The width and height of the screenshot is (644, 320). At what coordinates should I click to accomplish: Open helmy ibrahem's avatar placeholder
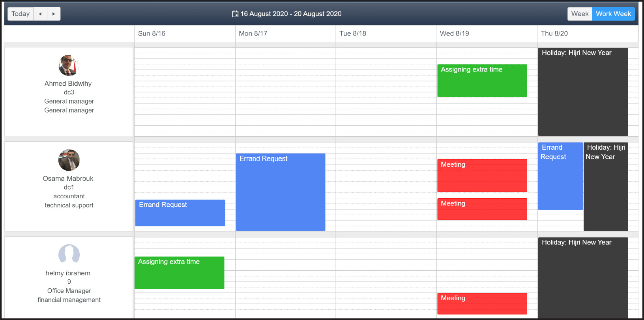point(69,255)
